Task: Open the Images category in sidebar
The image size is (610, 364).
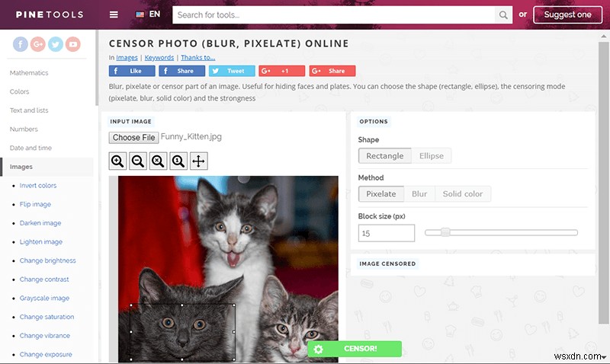Action: (x=21, y=167)
